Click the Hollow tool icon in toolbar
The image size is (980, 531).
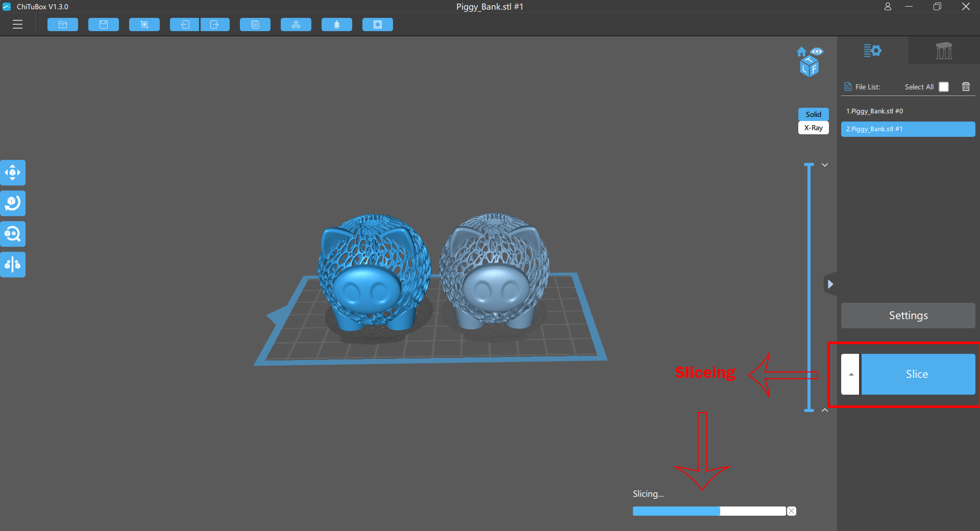[x=336, y=25]
